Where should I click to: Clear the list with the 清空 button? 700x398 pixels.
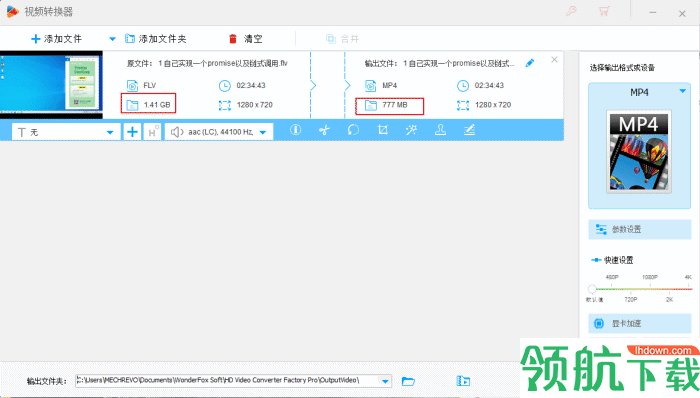(245, 39)
